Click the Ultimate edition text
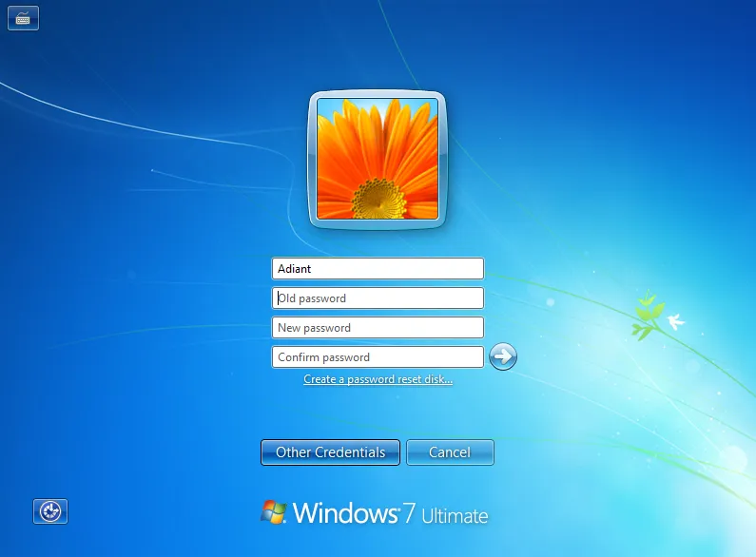This screenshot has height=557, width=756. click(455, 516)
